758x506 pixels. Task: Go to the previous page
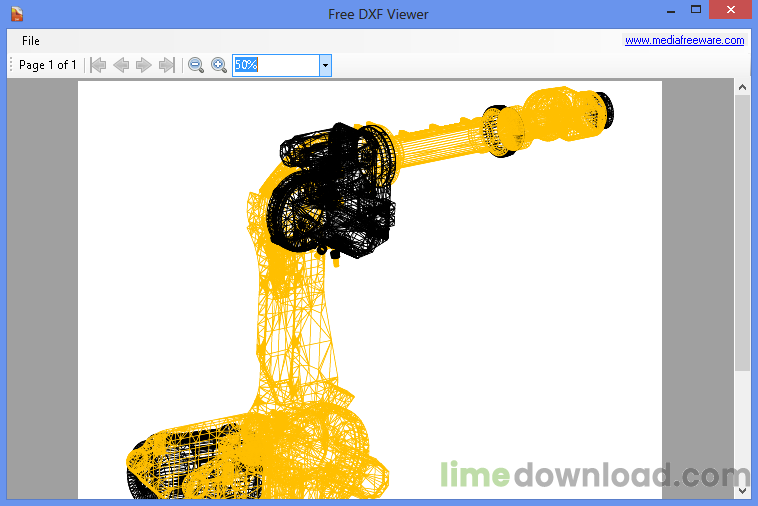coord(121,65)
